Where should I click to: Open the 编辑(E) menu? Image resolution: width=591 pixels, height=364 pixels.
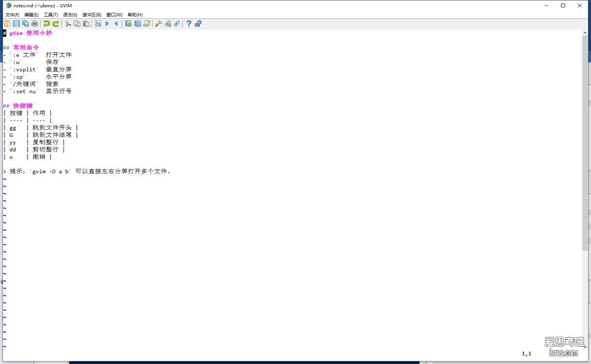[x=32, y=15]
